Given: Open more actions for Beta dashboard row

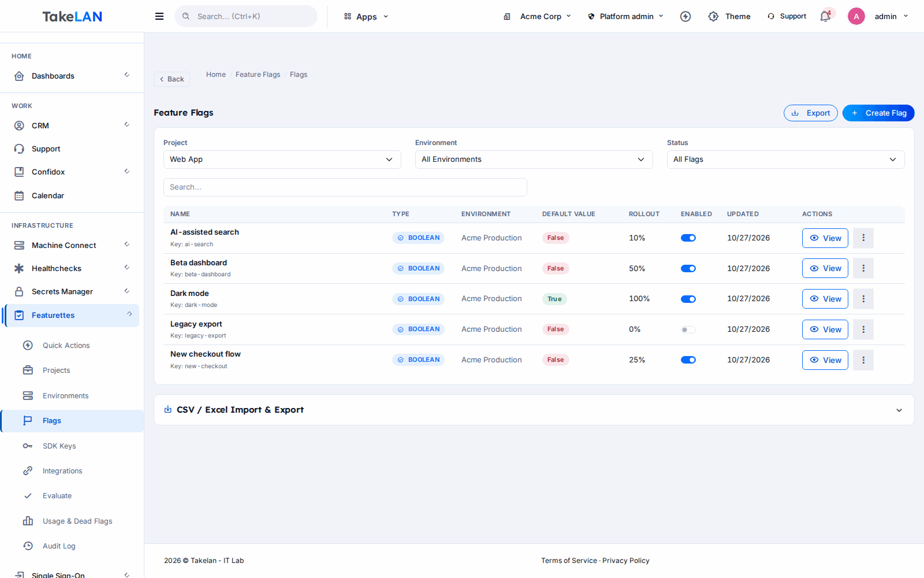Looking at the screenshot, I should [863, 268].
